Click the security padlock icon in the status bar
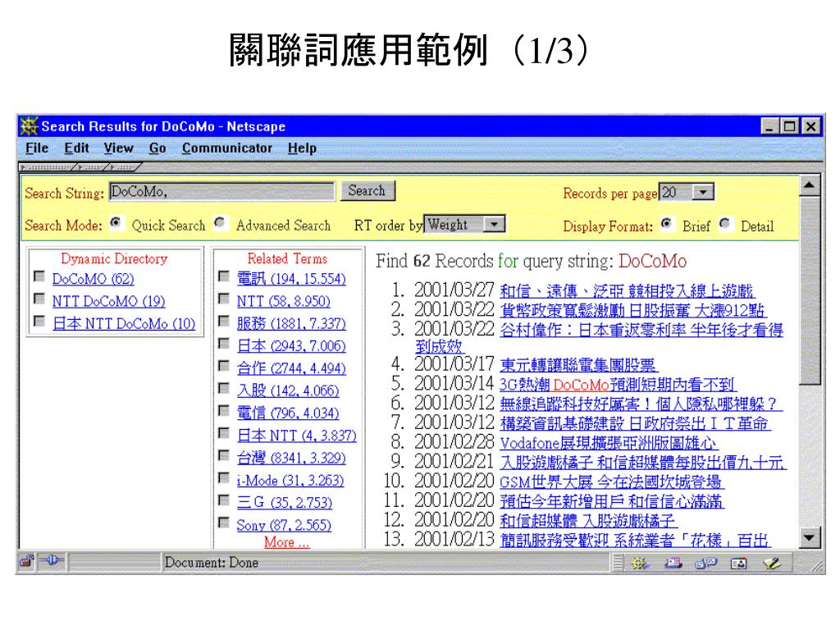The height and width of the screenshot is (630, 840). coord(27,561)
